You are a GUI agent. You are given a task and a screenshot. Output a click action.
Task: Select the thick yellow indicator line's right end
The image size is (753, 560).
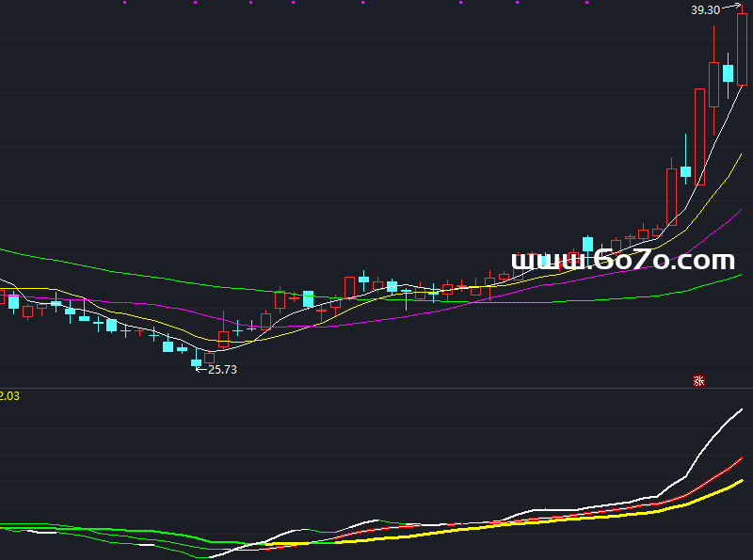coord(741,481)
